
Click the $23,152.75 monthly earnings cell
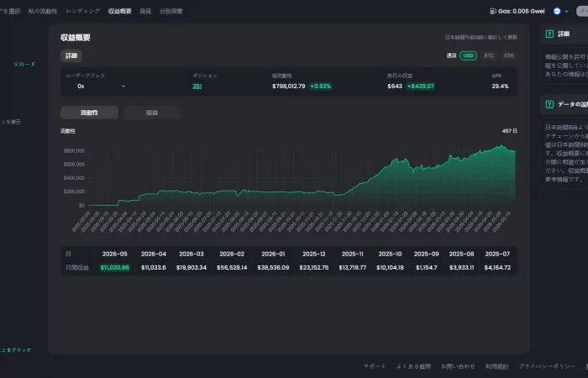[314, 267]
